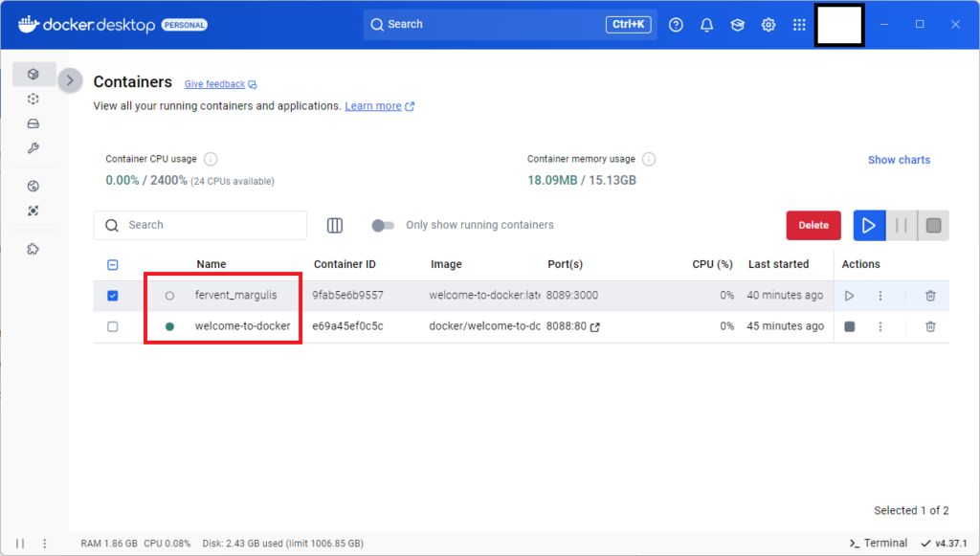Check the welcome-to-docker row checkbox
Screen dimensions: 980x556
pos(113,326)
